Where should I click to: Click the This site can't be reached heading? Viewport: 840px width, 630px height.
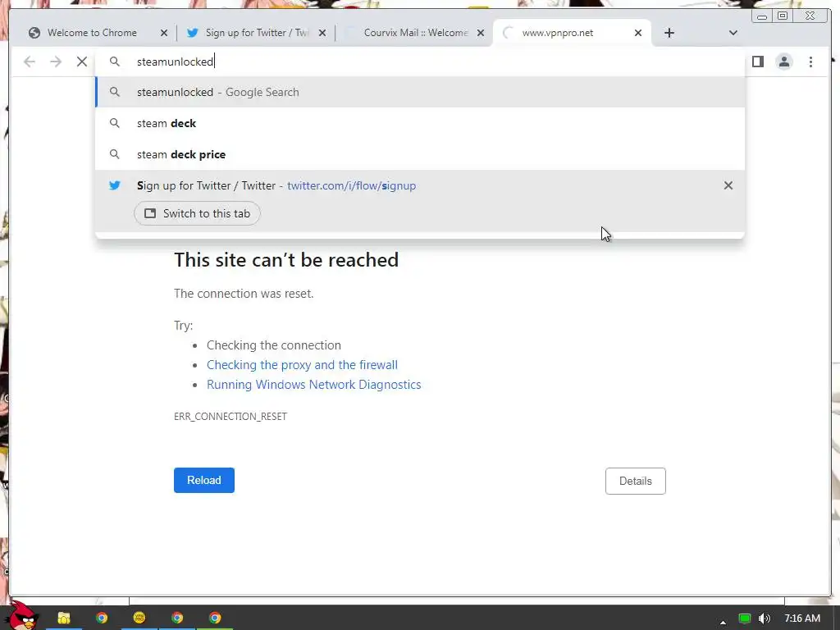(x=286, y=260)
